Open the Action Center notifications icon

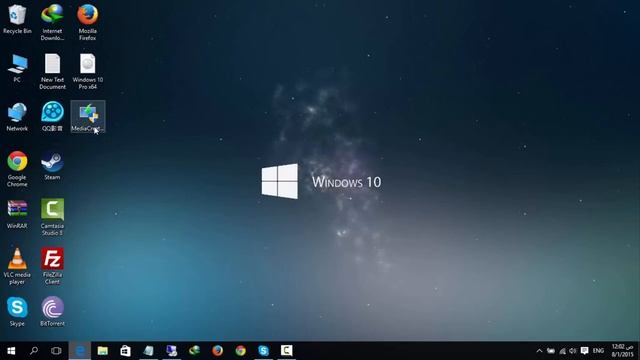coord(584,351)
